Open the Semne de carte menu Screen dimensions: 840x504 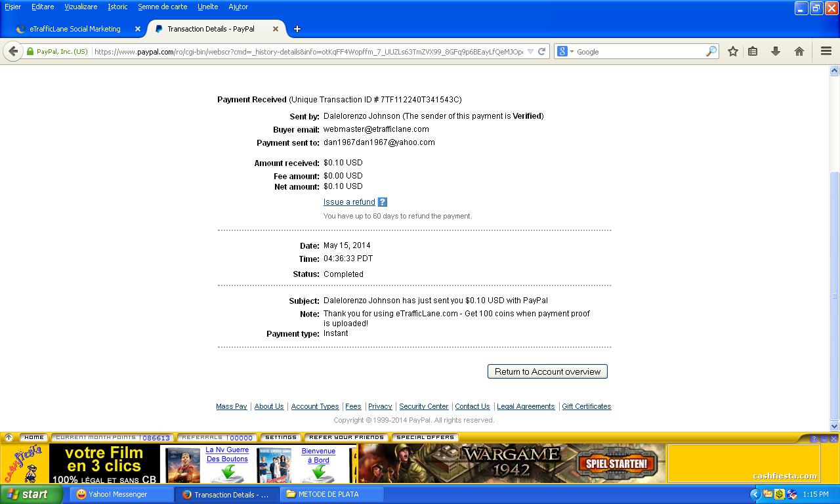click(x=163, y=7)
